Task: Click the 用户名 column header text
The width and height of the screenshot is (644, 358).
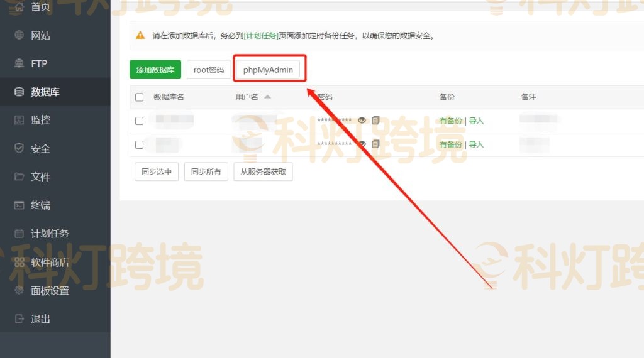Action: 247,97
